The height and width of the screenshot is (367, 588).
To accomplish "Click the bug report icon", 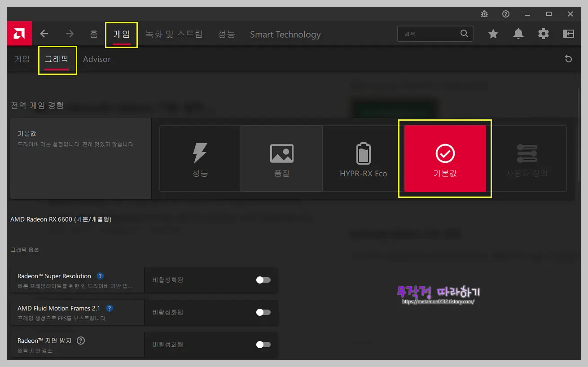I will tap(484, 14).
